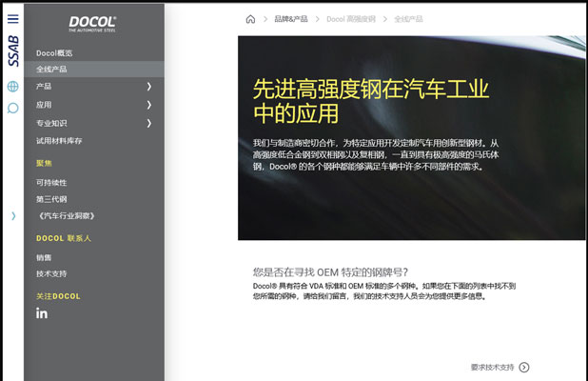Select Docol概览 in the sidebar menu
Viewport: 588px width, 381px height.
click(54, 52)
